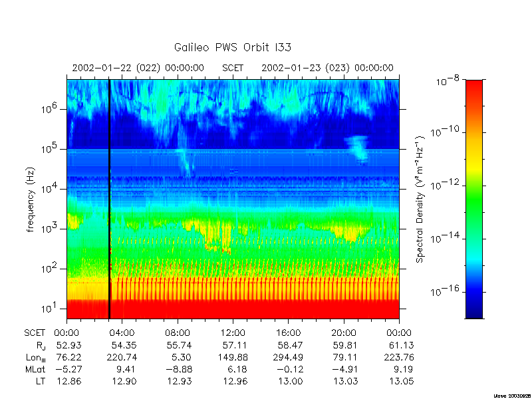Click the 10^5 frequency tick label

tap(50, 148)
